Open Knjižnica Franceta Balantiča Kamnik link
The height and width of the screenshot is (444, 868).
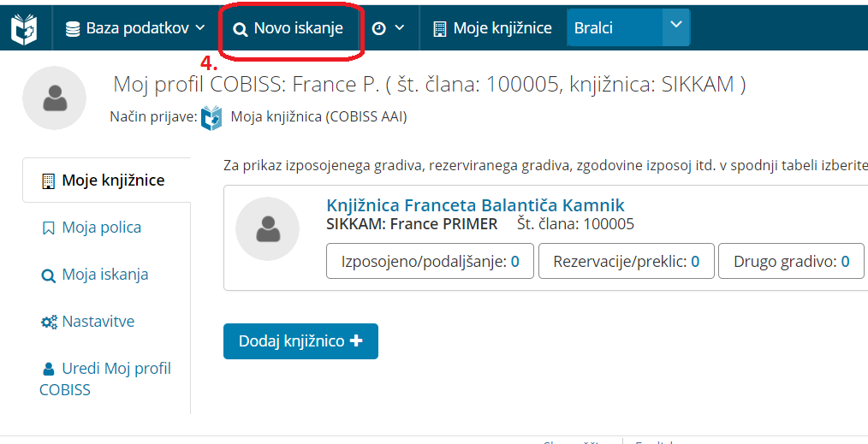coord(475,205)
